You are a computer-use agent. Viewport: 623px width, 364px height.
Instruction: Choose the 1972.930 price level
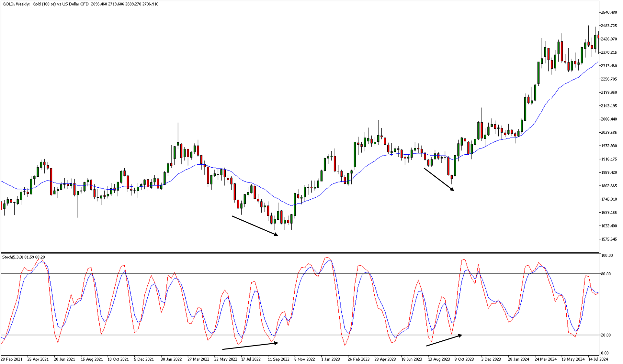point(609,146)
